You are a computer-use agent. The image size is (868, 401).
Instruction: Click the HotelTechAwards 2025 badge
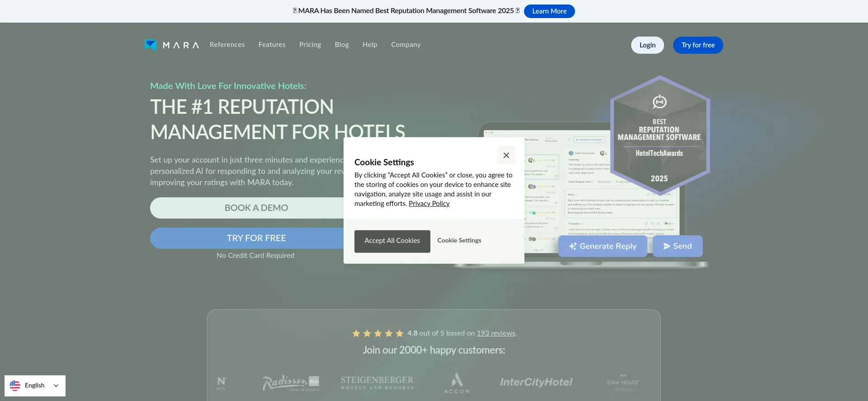pyautogui.click(x=660, y=135)
